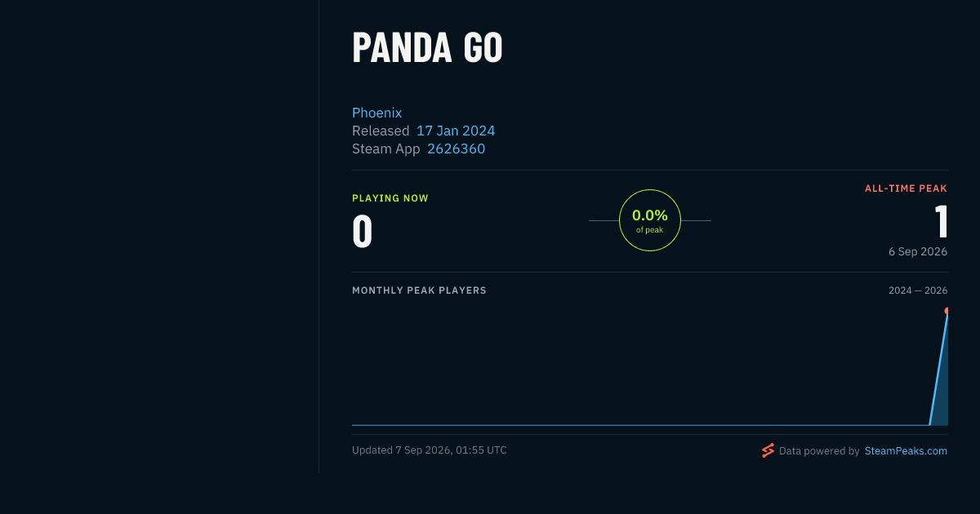980x514 pixels.
Task: Click the Monthly Peak Players heading
Action: pos(419,290)
